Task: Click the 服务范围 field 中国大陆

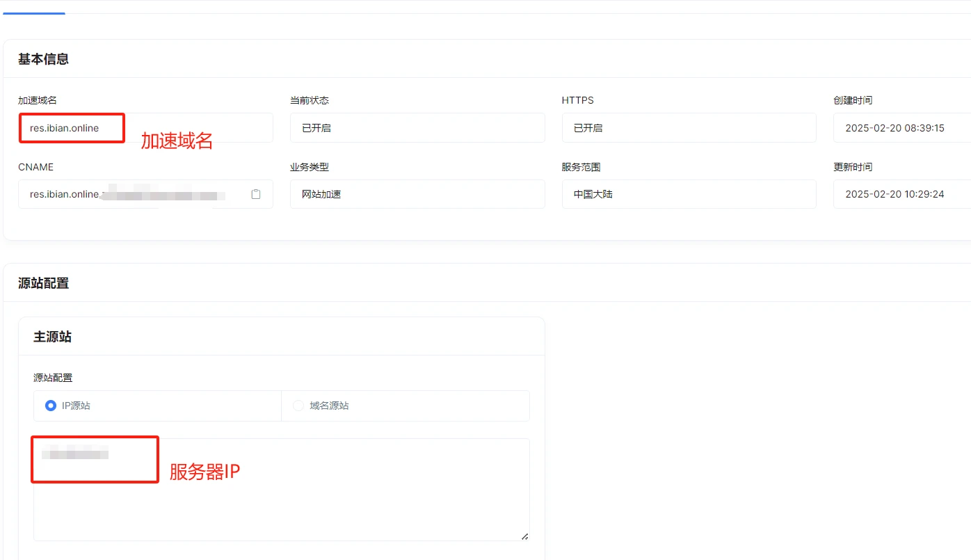Action: pyautogui.click(x=689, y=194)
